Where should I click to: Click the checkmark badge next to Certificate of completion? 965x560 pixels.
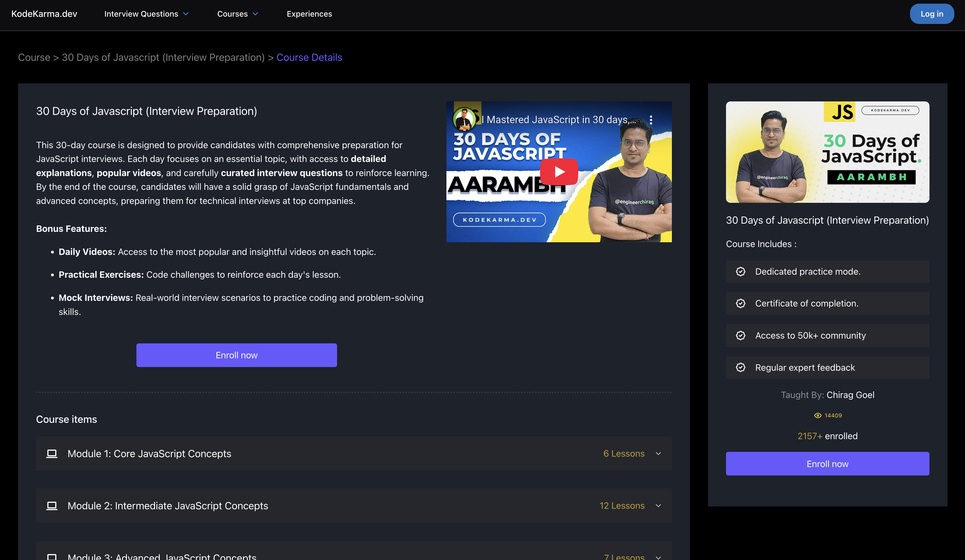click(741, 304)
